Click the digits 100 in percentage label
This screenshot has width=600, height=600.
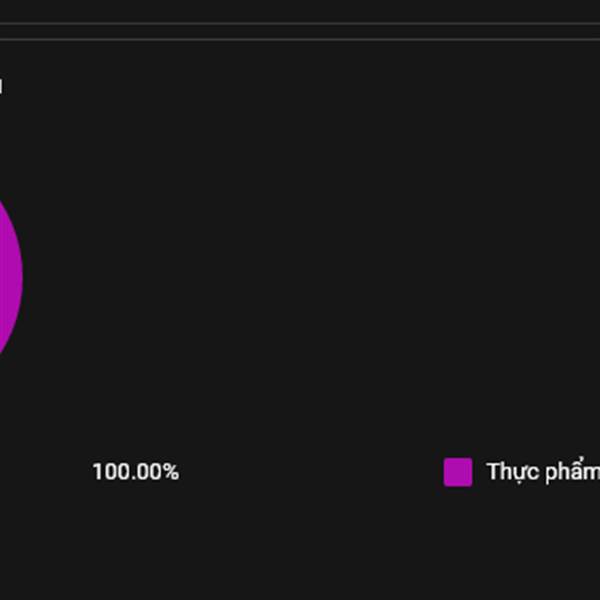(108, 471)
